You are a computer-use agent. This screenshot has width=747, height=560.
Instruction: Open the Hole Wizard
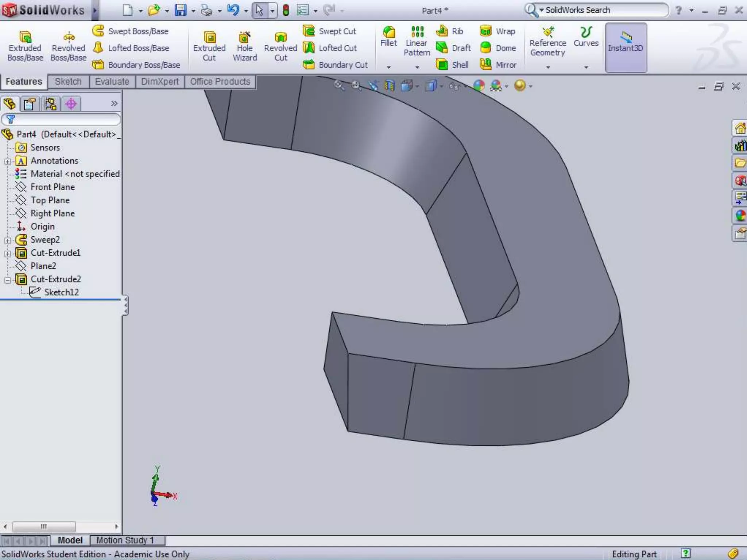tap(244, 46)
